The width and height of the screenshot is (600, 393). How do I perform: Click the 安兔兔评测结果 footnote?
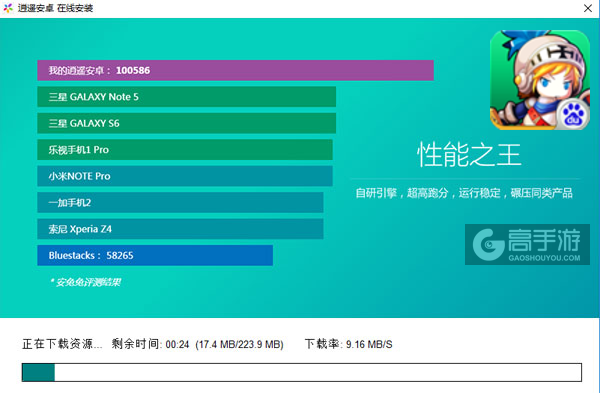85,282
